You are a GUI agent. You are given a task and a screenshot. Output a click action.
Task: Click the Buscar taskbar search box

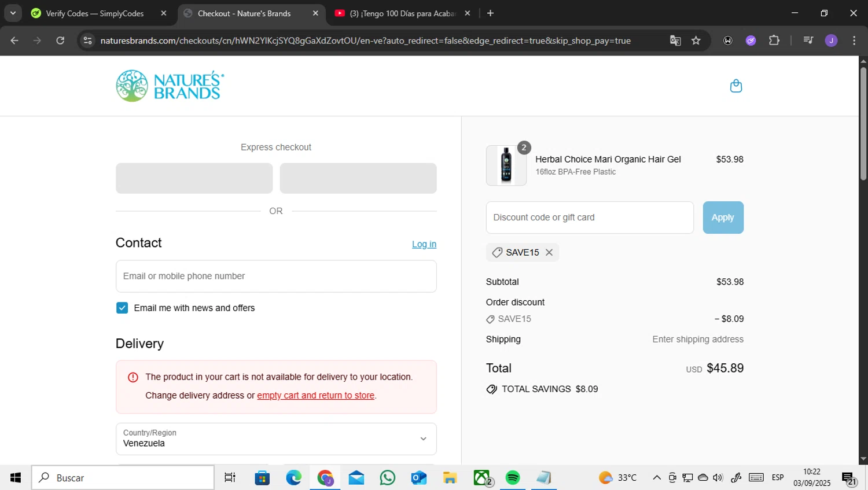point(123,478)
